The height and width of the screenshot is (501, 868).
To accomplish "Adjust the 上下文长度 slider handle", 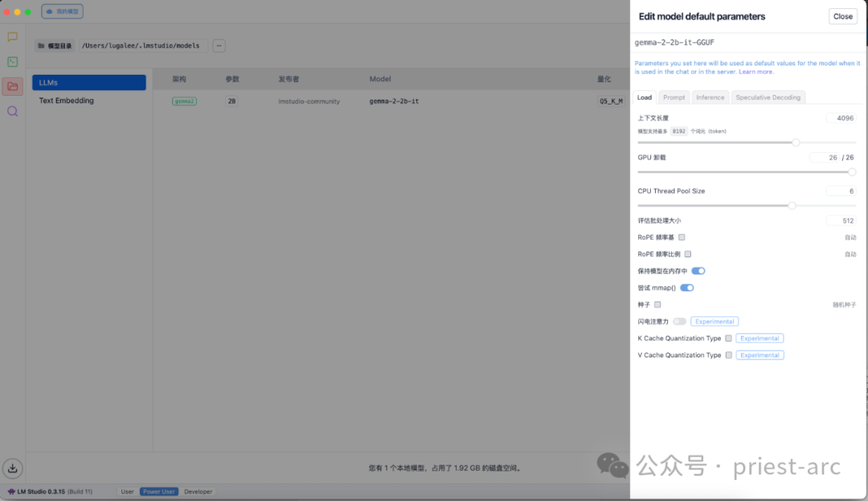I will tap(796, 142).
